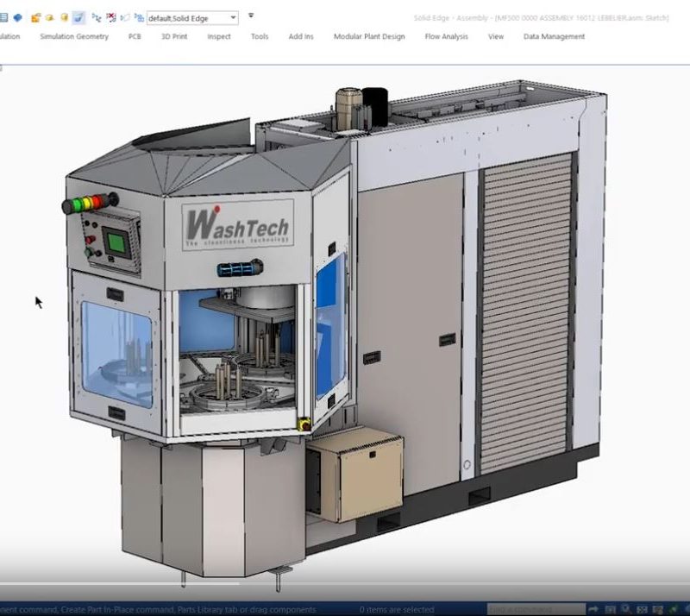Viewport: 690px width, 616px height.
Task: Open the Add Ins tab
Action: point(301,36)
